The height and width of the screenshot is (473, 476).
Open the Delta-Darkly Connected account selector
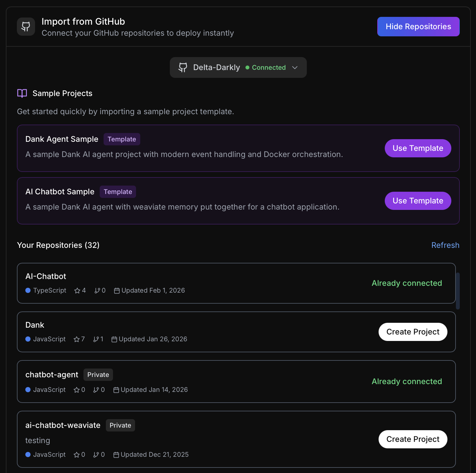pos(238,67)
